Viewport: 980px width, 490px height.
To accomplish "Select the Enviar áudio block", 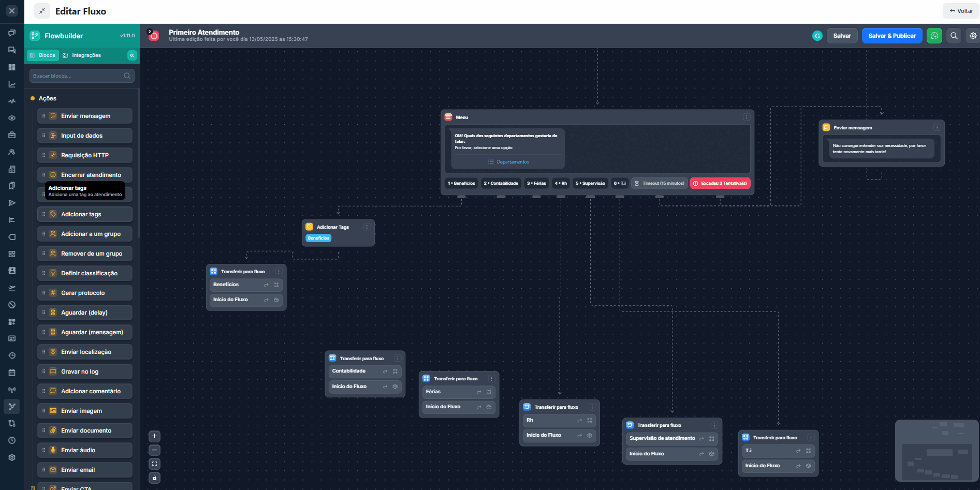I will [x=85, y=450].
